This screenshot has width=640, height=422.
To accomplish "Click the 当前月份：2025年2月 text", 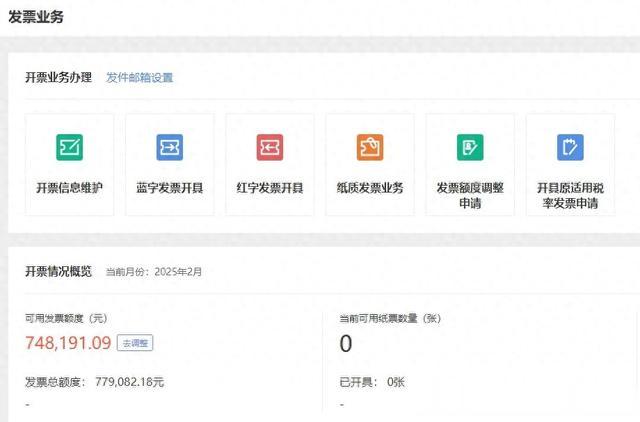I will [x=154, y=272].
